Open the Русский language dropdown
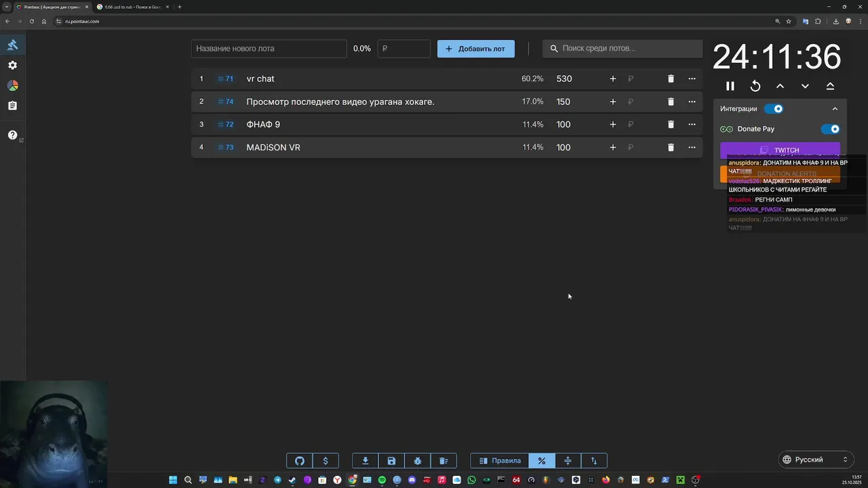The width and height of the screenshot is (868, 488). point(816,460)
